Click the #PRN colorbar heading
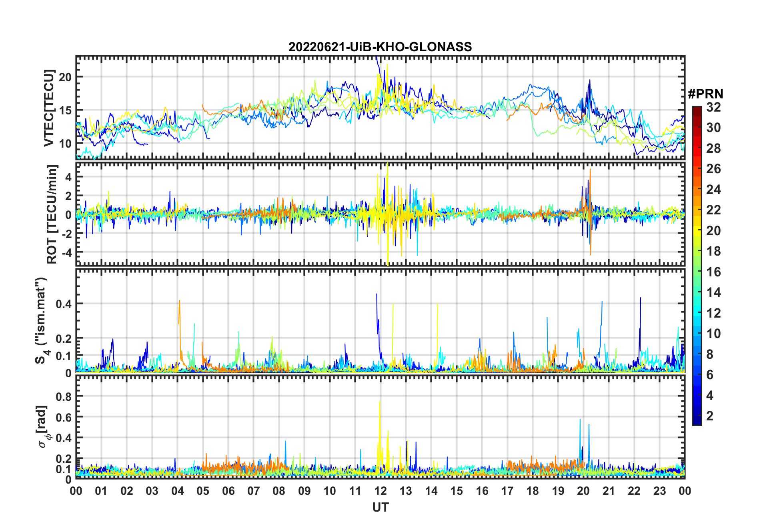Image resolution: width=761 pixels, height=532 pixels. point(705,94)
